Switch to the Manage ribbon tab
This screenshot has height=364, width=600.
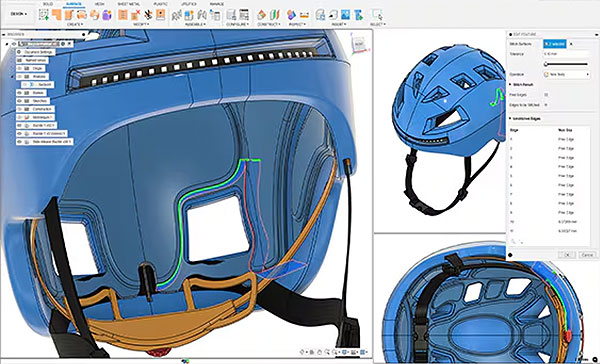(x=217, y=4)
